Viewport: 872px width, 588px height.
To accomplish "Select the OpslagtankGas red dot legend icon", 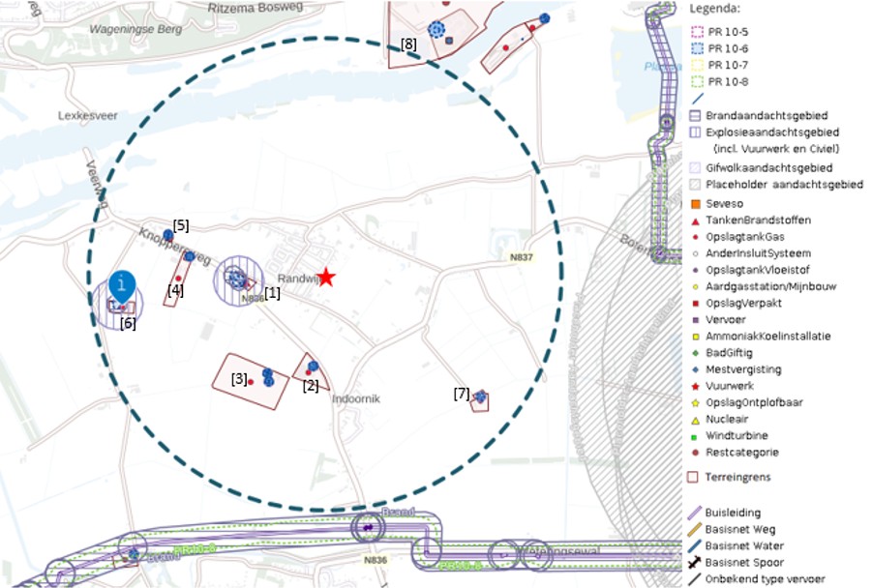I will tap(695, 237).
